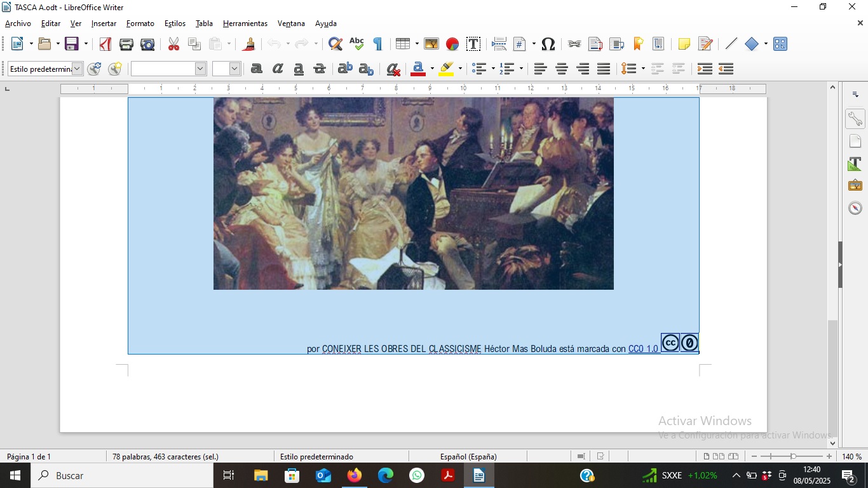The image size is (868, 488).
Task: Insert a page break
Action: (499, 44)
